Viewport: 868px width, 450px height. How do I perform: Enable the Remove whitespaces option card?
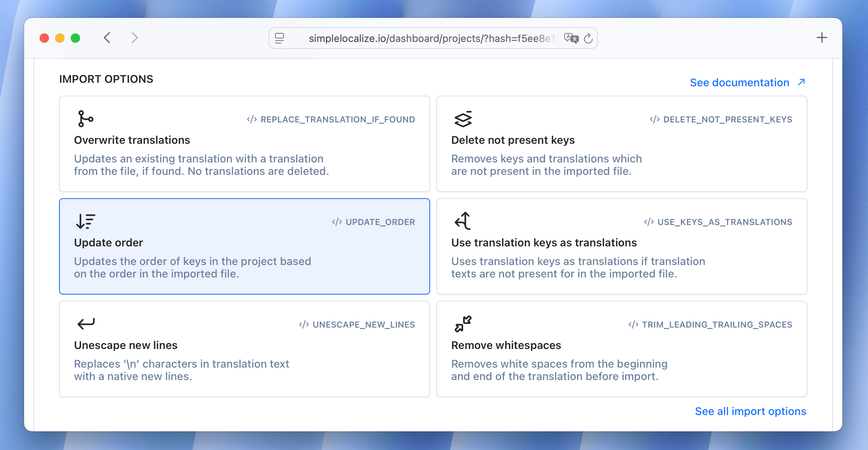pyautogui.click(x=622, y=349)
